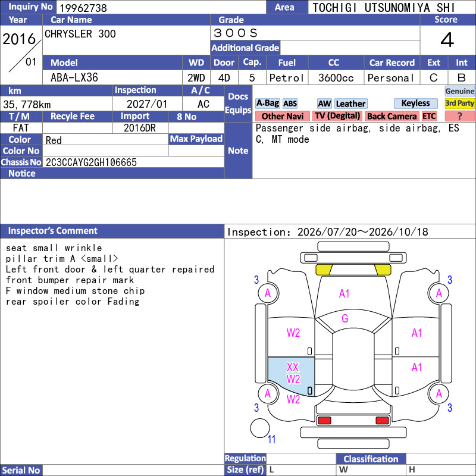Click the chassis number 2C3CCAYG2GH106665

pyautogui.click(x=91, y=162)
